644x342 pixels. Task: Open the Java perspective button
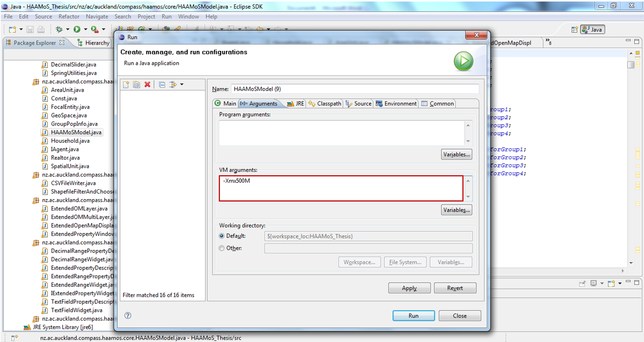[x=592, y=29]
